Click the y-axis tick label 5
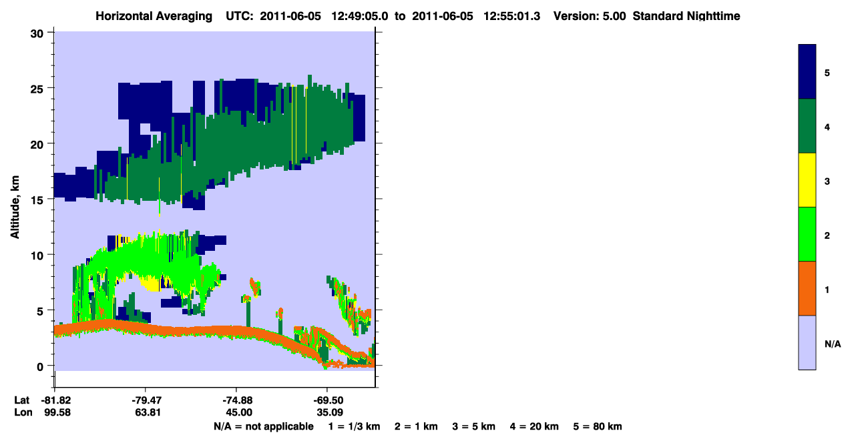Screen dimensions: 868x445 41,310
